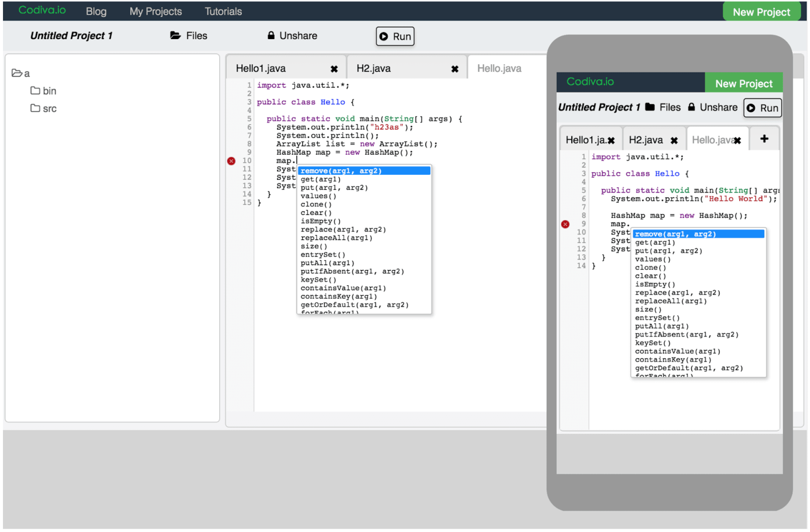
Task: Open the Tutorials menu item
Action: point(223,12)
